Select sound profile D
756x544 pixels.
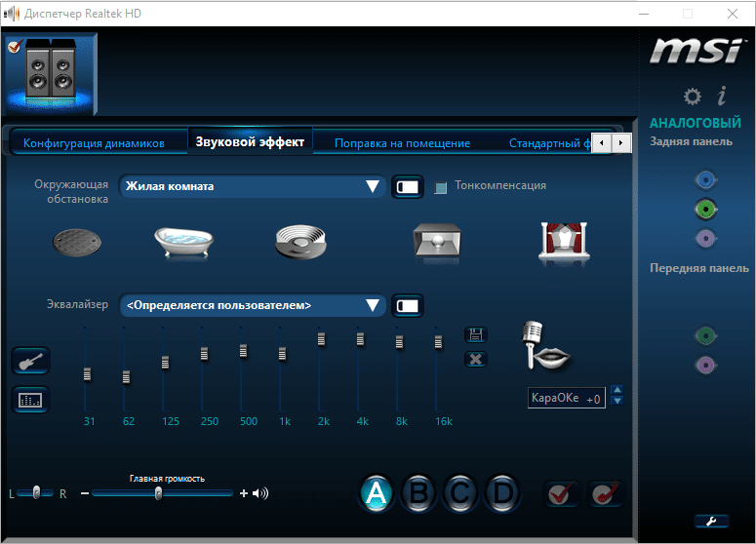pos(502,493)
